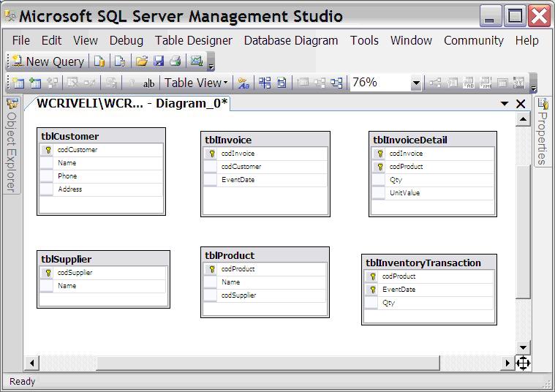Click the New Table icon in diagram toolbar
The width and height of the screenshot is (555, 392).
(18, 83)
